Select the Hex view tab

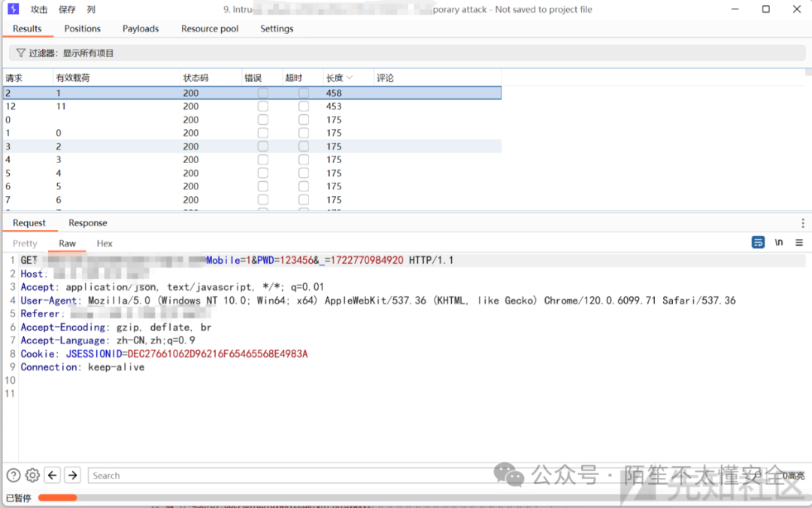104,243
